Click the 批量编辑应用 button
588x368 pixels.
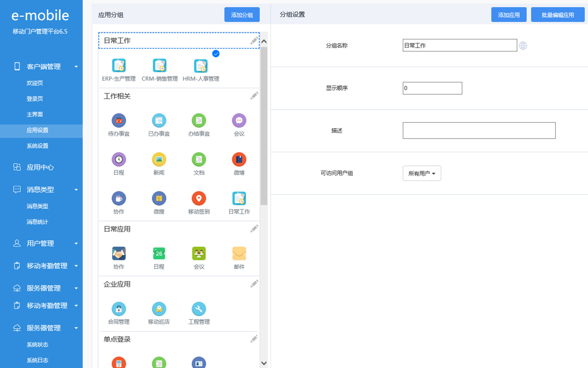point(558,14)
